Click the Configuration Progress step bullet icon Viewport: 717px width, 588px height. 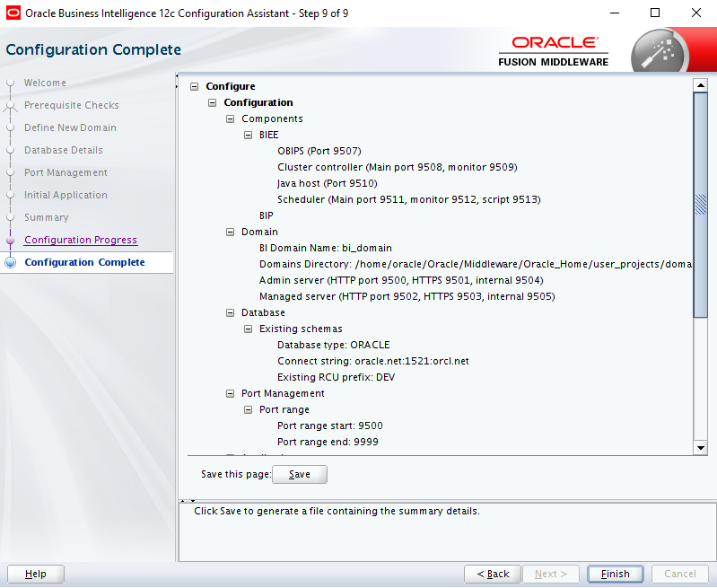pyautogui.click(x=11, y=241)
